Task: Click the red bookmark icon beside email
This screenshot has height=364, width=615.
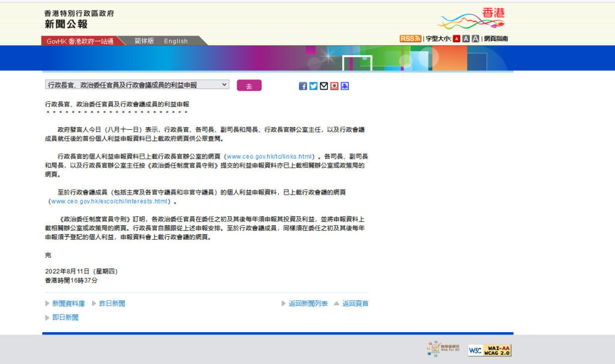Action: click(334, 86)
